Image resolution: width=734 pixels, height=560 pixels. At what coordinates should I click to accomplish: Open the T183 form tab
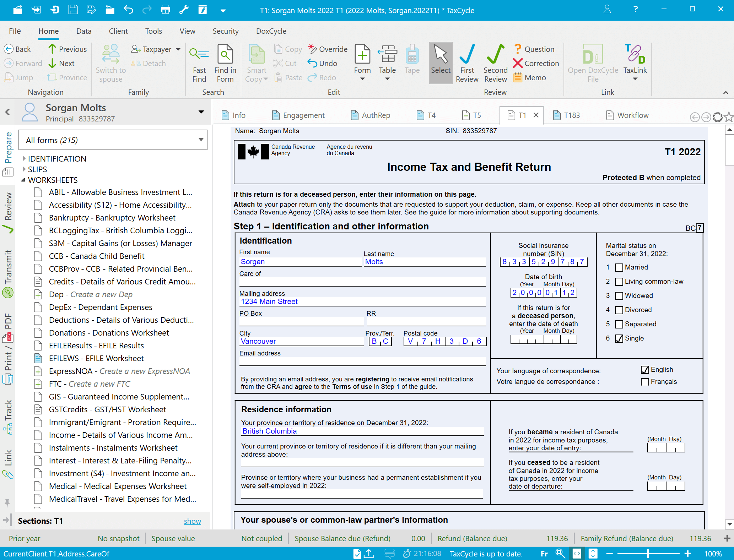pyautogui.click(x=566, y=115)
